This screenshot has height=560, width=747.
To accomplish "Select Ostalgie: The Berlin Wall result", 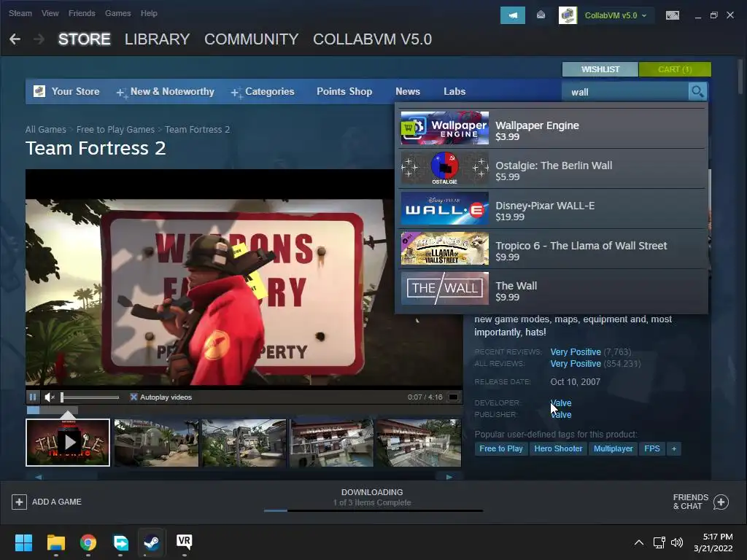I will click(553, 168).
